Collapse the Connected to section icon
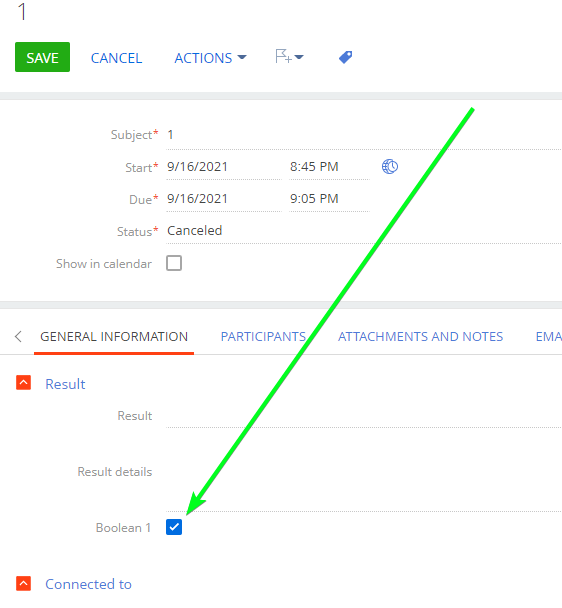 pos(23,583)
